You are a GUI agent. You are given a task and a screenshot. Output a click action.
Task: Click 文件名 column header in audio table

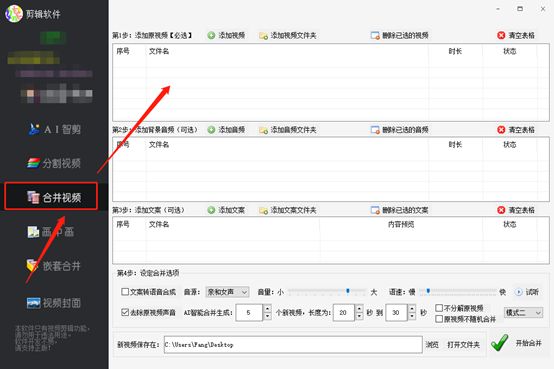tap(159, 145)
